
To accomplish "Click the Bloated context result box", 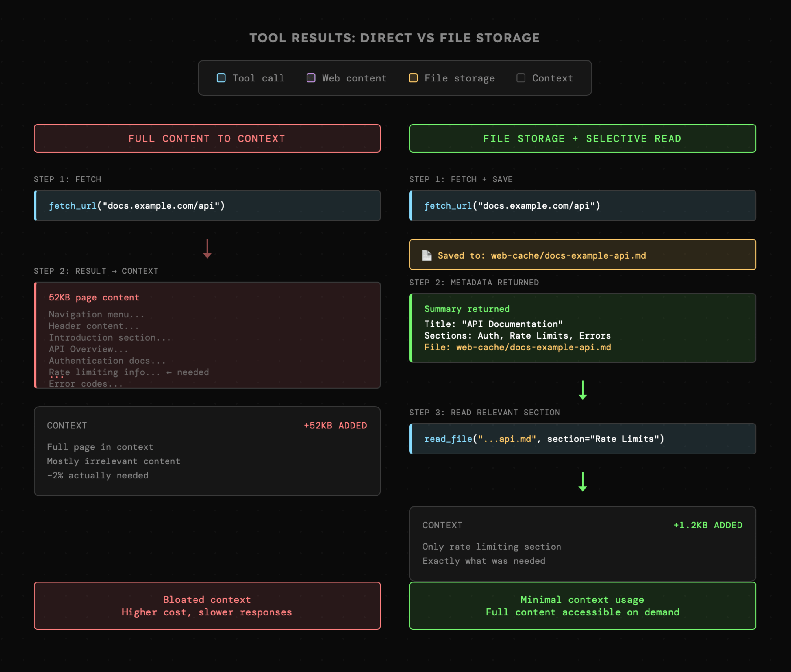I will 207,606.
